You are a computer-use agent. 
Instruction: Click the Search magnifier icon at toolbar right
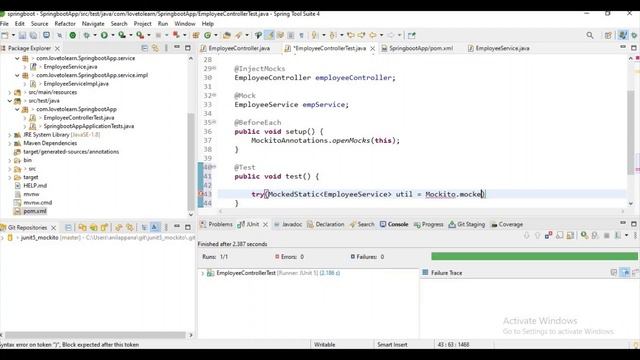[590, 36]
